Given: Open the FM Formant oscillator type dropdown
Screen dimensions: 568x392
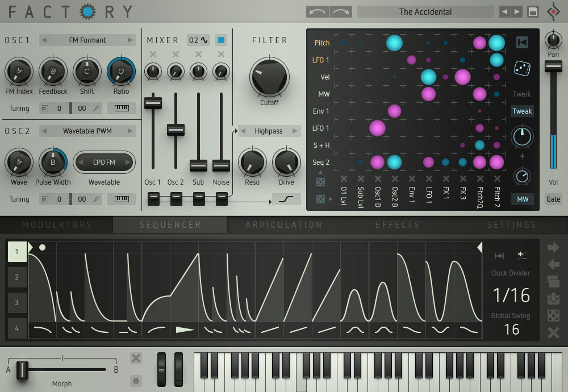Looking at the screenshot, I should click(87, 40).
